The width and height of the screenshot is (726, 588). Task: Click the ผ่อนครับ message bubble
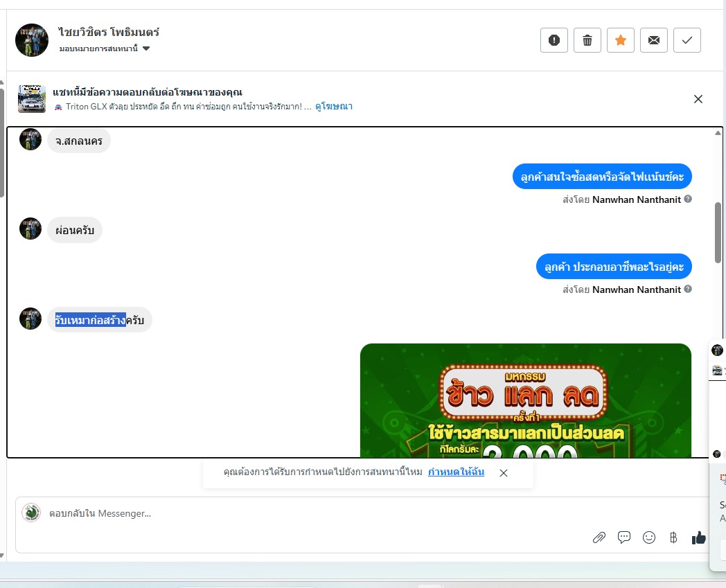click(x=75, y=230)
